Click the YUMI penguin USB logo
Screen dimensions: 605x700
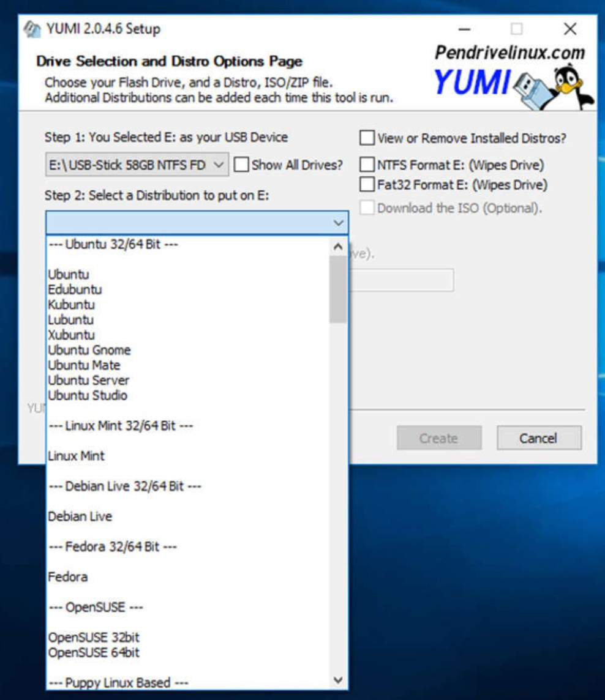(x=552, y=87)
